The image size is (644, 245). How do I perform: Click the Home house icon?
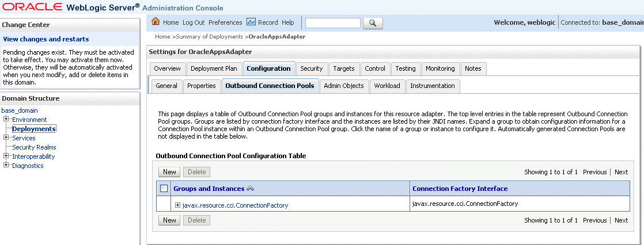click(x=156, y=22)
